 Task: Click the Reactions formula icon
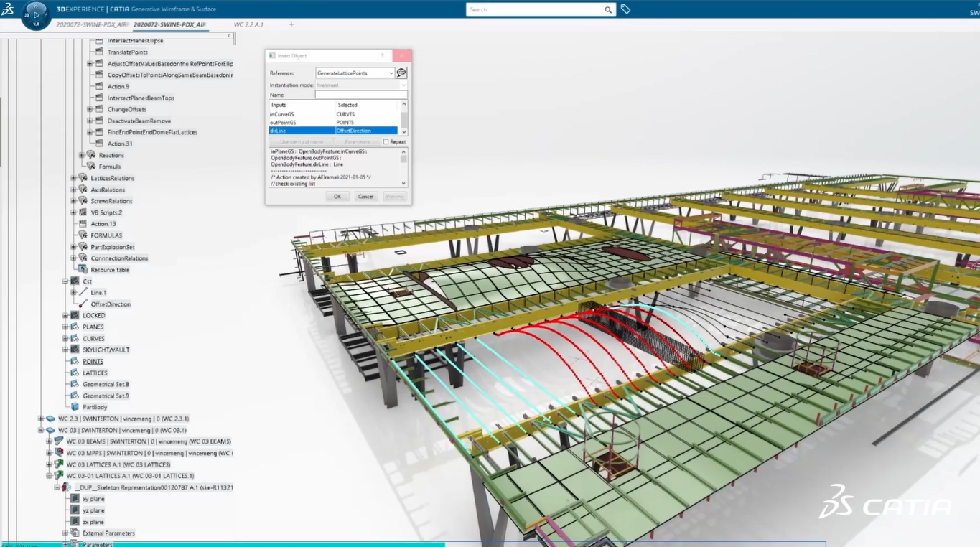91,155
